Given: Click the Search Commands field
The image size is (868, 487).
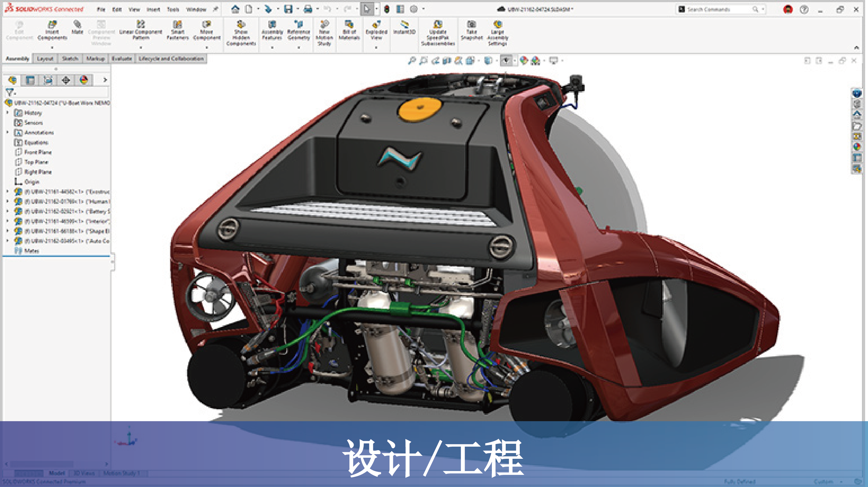Looking at the screenshot, I should [x=721, y=9].
